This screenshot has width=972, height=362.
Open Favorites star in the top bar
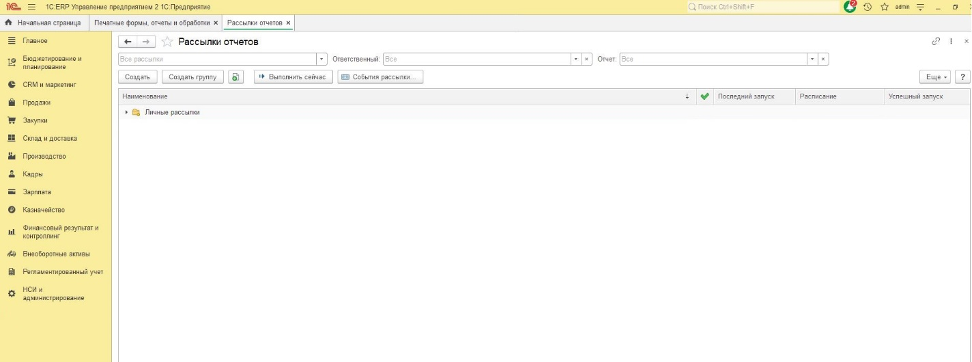885,7
